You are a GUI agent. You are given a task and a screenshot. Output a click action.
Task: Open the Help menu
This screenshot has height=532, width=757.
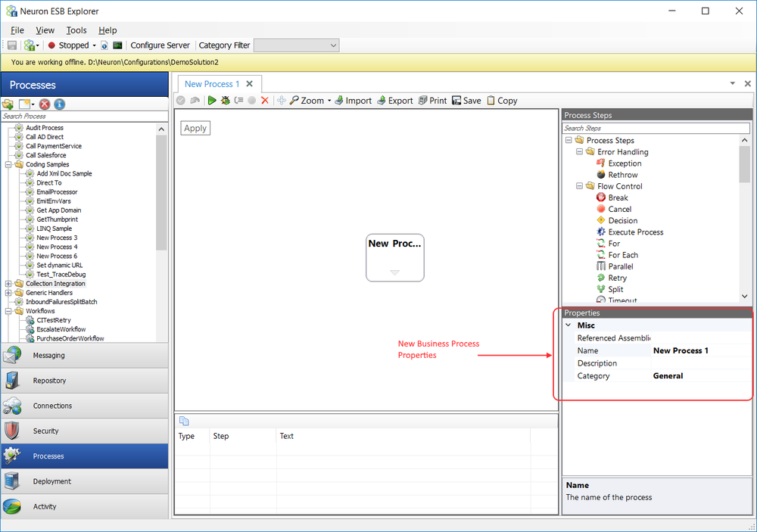107,30
